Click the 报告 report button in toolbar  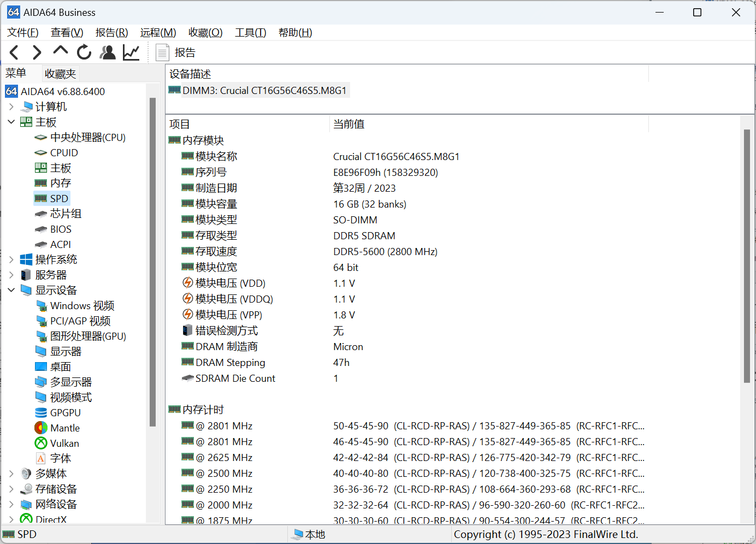point(176,52)
